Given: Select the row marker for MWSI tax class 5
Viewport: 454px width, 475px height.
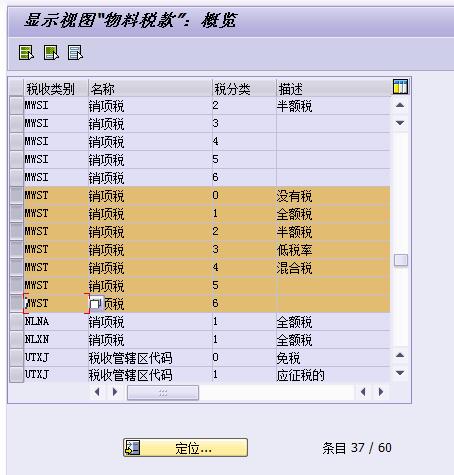Looking at the screenshot, I should point(16,160).
